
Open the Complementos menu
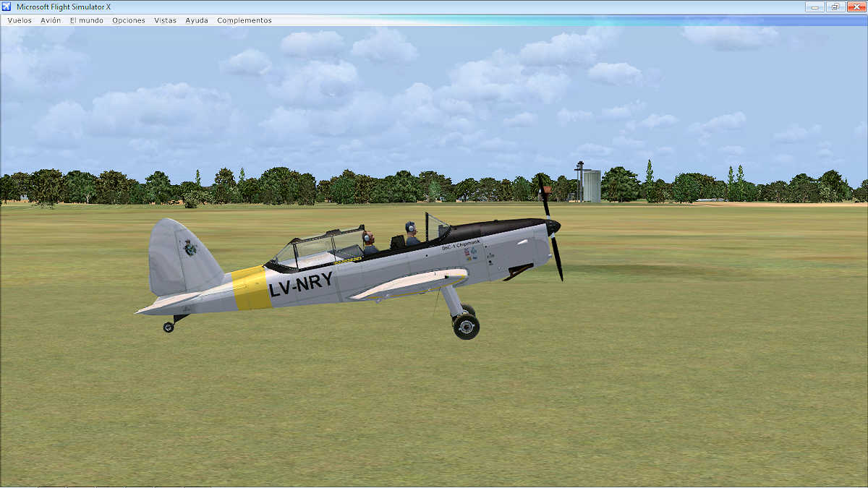[244, 20]
